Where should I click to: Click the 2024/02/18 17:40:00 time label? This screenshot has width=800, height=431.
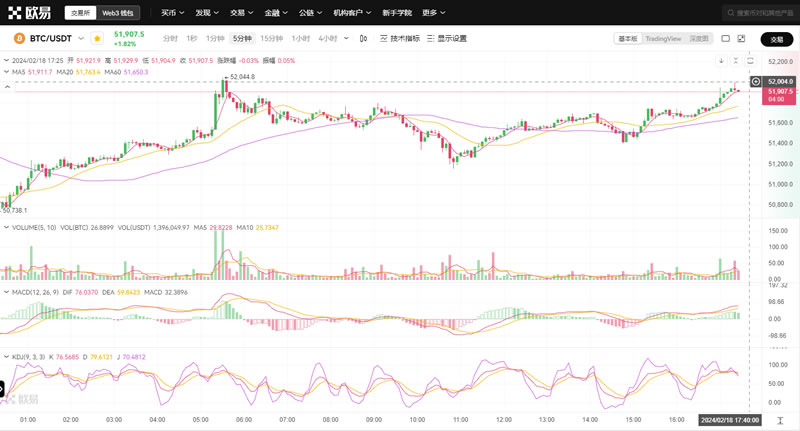[x=729, y=420]
